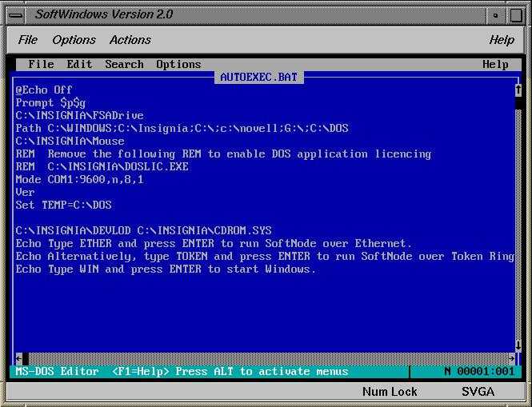Click the Path C:\WINDOWS line
This screenshot has width=532, height=407.
(182, 129)
